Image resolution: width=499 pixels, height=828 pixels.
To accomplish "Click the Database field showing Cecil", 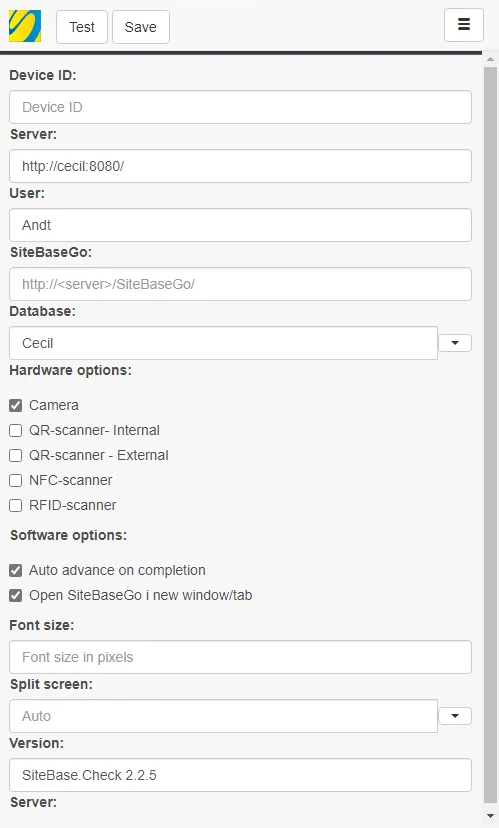I will (x=223, y=343).
